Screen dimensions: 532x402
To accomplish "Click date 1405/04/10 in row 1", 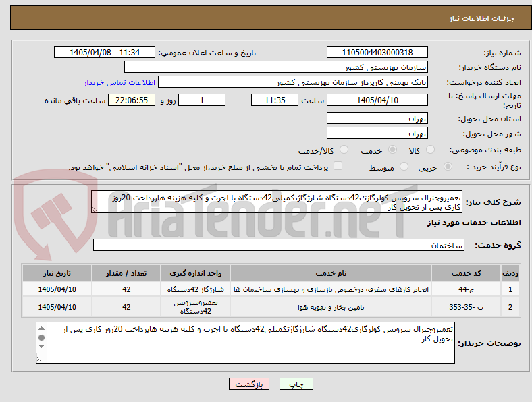I will [x=57, y=289].
